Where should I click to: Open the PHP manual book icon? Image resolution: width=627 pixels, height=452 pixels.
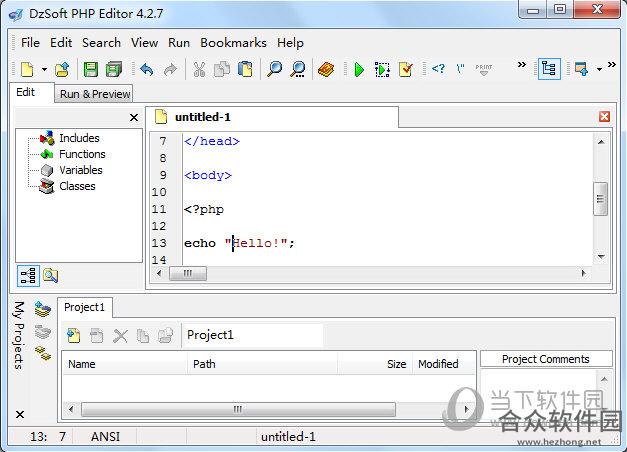coord(326,70)
